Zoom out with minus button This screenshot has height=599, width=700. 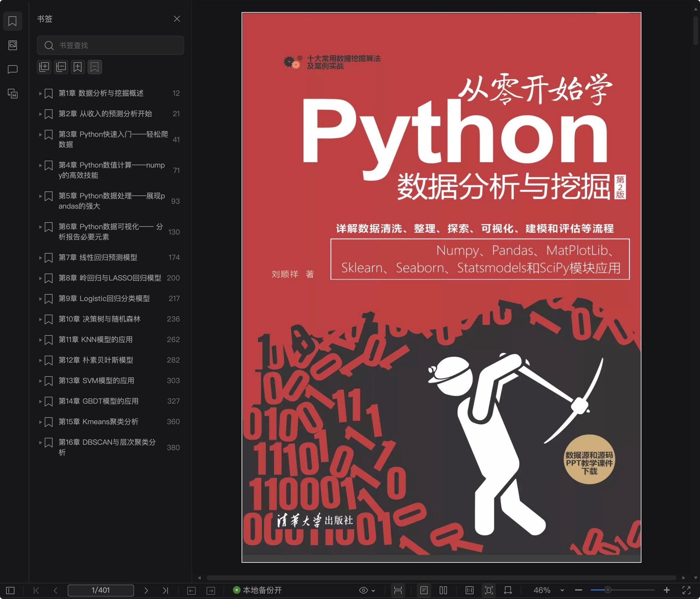(x=578, y=590)
